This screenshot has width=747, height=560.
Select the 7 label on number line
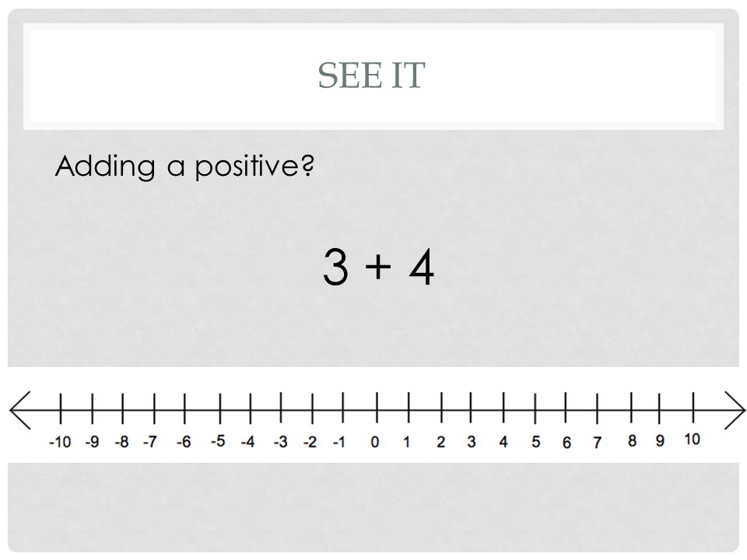click(x=597, y=443)
